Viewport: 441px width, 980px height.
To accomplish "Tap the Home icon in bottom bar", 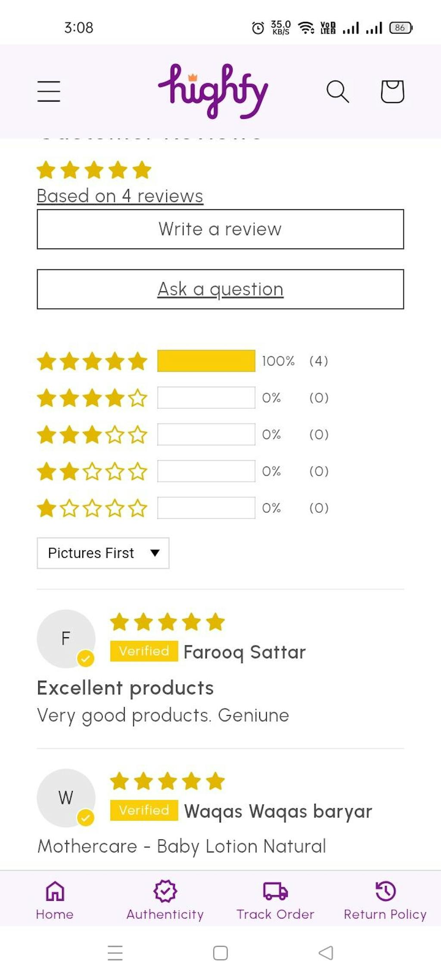I will tap(55, 900).
